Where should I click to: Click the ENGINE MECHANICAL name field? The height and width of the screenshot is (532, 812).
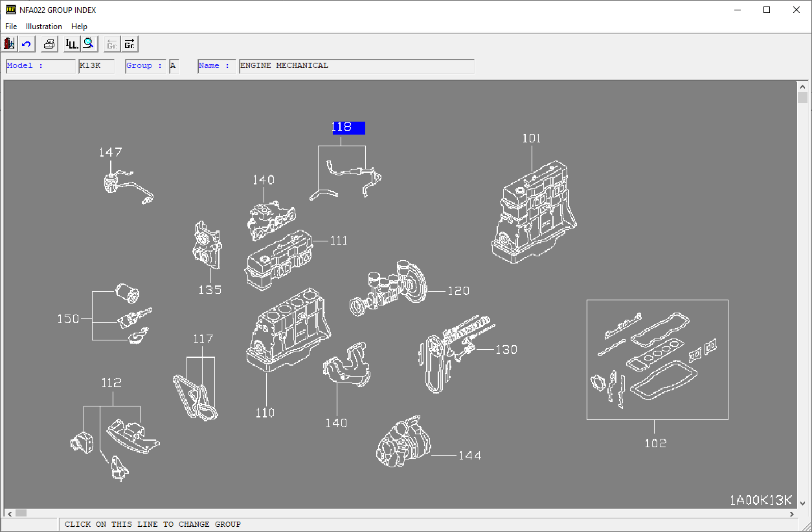pyautogui.click(x=356, y=66)
